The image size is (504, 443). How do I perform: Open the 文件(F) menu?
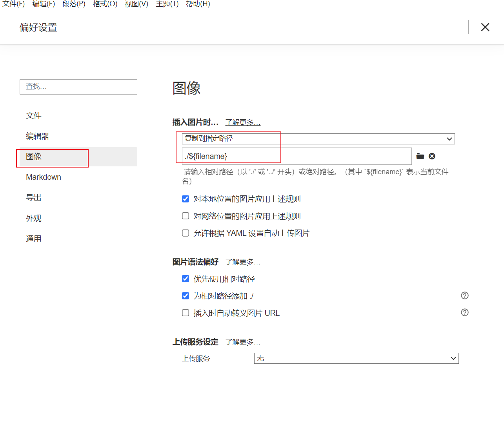tap(14, 4)
